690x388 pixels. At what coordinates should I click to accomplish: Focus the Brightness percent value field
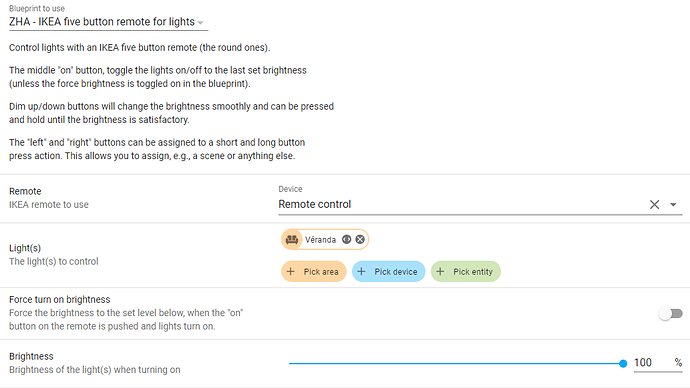(653, 363)
